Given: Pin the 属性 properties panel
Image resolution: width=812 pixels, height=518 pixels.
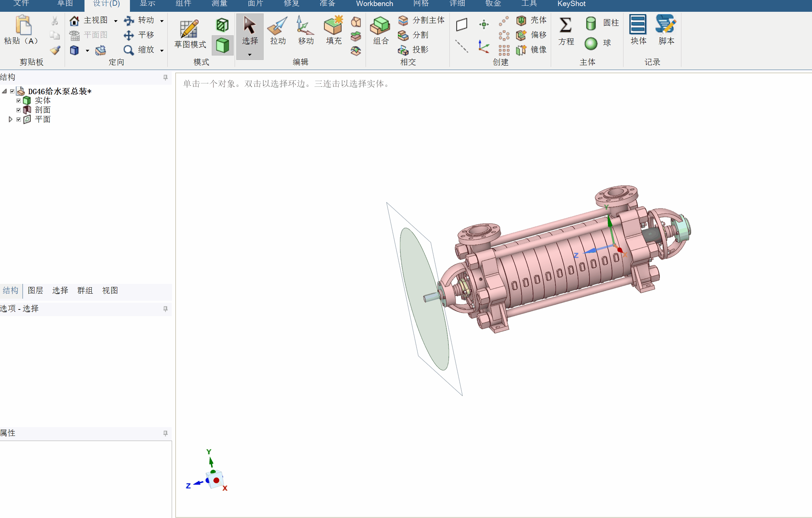Looking at the screenshot, I should click(165, 433).
